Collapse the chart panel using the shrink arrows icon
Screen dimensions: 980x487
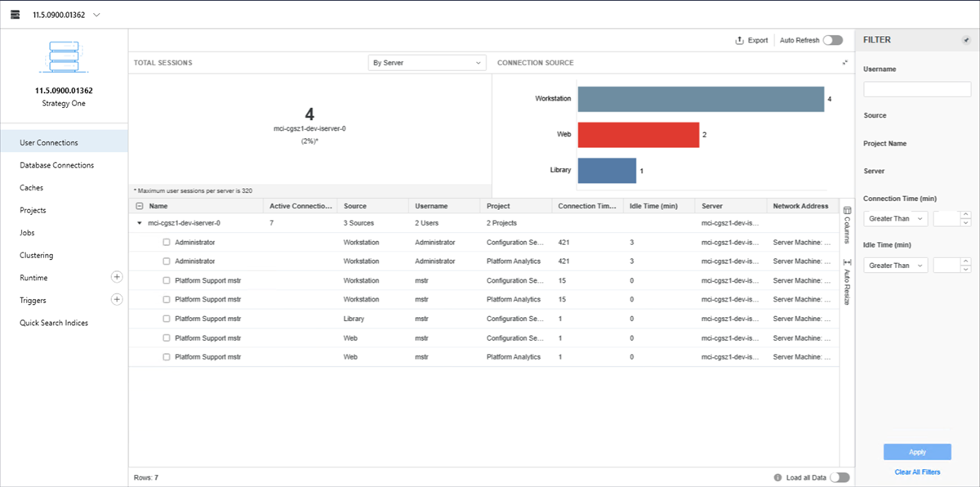pyautogui.click(x=845, y=63)
